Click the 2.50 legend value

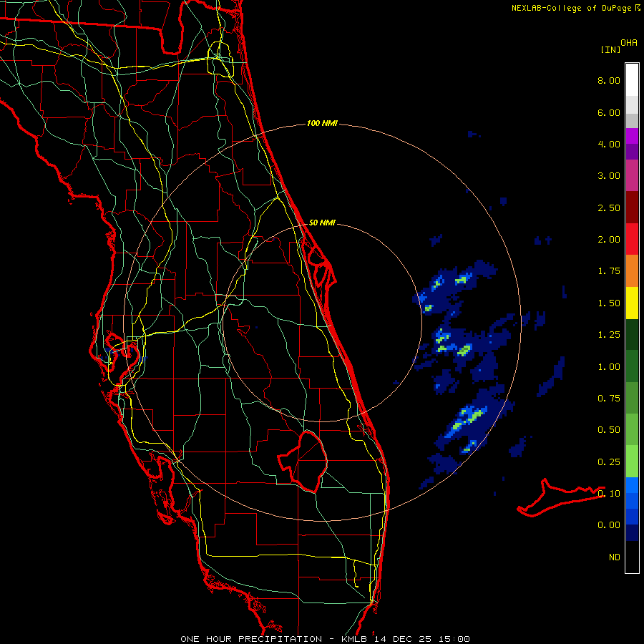[x=609, y=208]
